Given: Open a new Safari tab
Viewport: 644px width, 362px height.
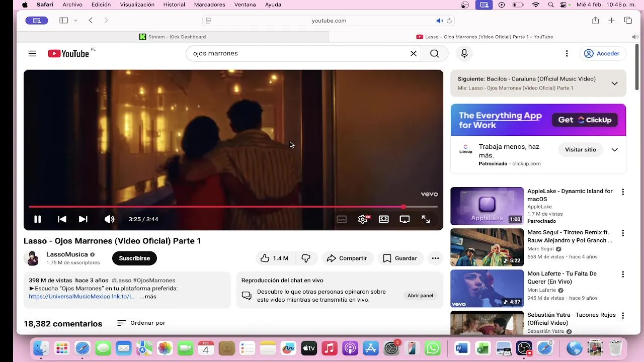Looking at the screenshot, I should pyautogui.click(x=611, y=21).
